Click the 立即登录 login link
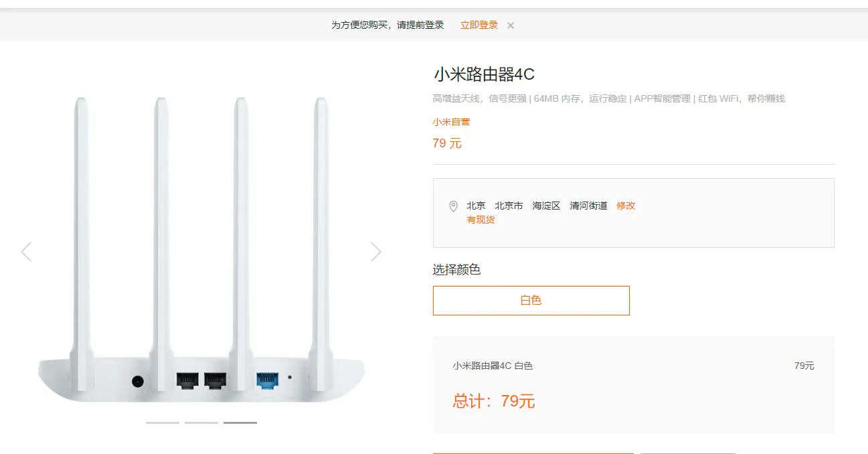 (479, 25)
